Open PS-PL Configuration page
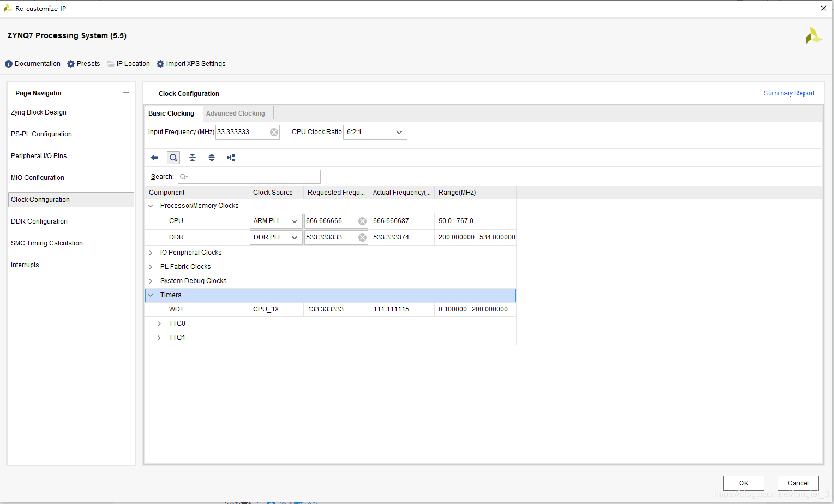Viewport: 834px width, 504px height. [41, 134]
